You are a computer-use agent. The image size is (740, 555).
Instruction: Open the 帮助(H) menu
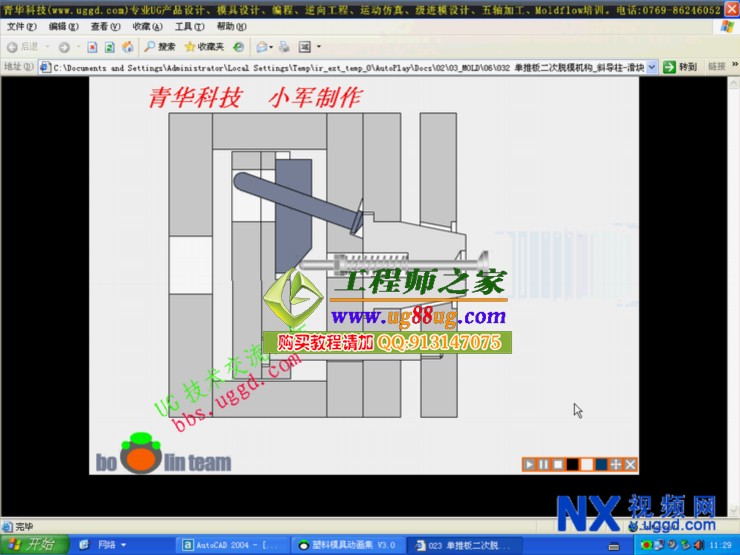pyautogui.click(x=231, y=27)
